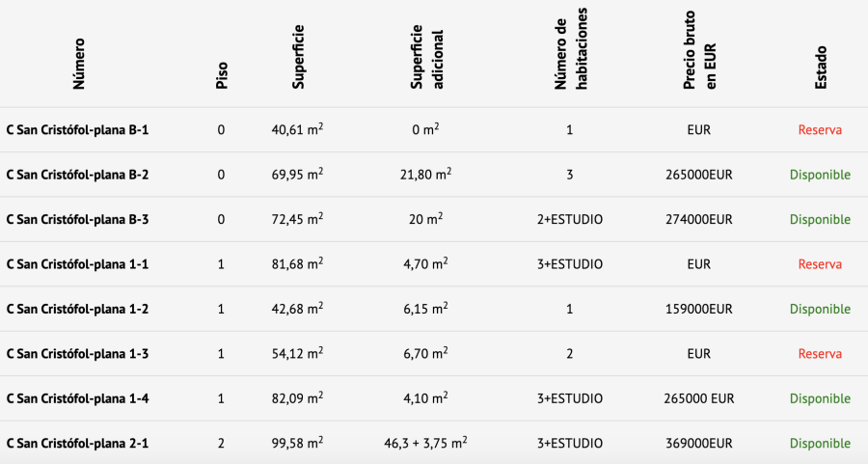The height and width of the screenshot is (464, 868).
Task: Open C San Cristófol-plana B-1 listing
Action: pos(77,130)
